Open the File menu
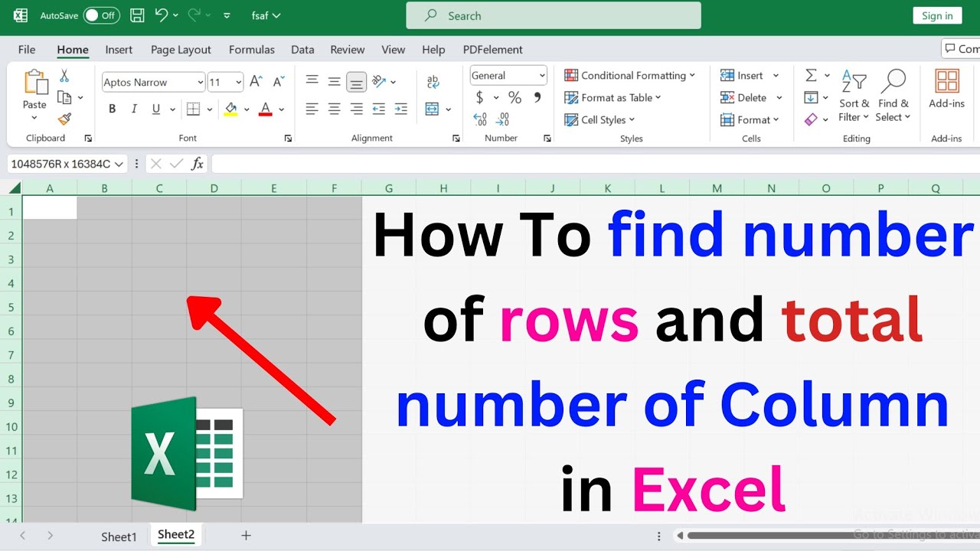This screenshot has height=551, width=980. (x=27, y=49)
